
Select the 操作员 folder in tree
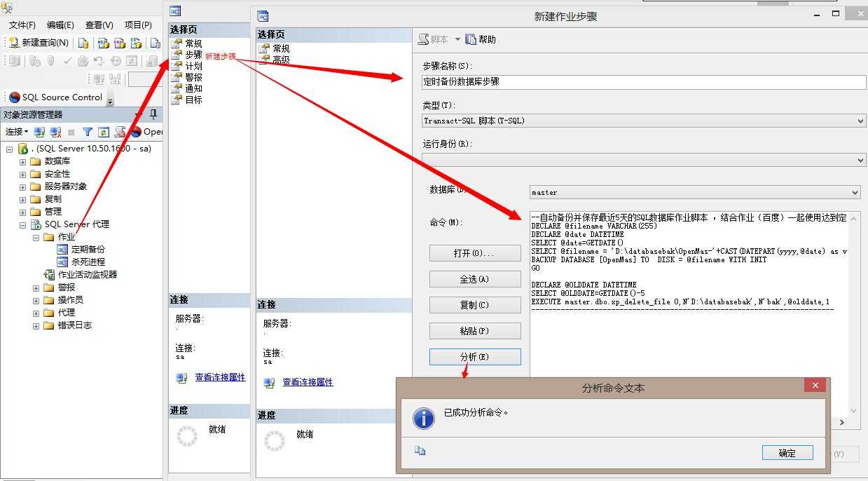tap(70, 300)
